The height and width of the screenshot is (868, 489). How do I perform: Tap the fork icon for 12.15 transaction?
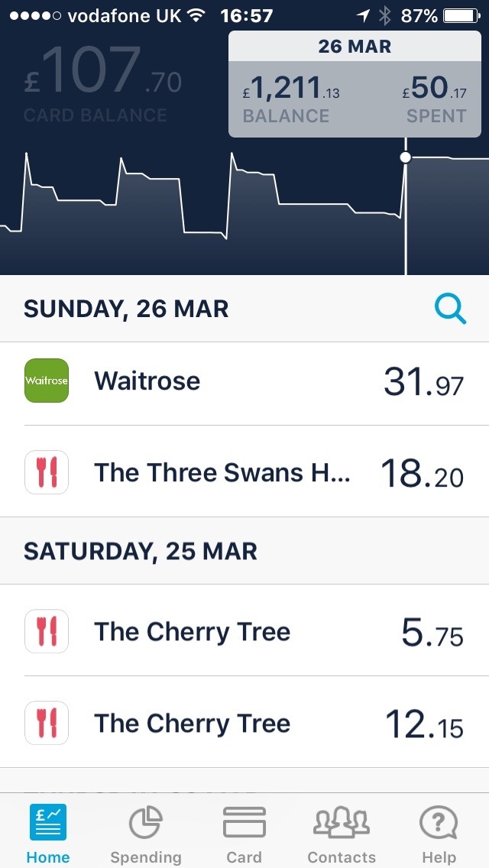pyautogui.click(x=47, y=724)
